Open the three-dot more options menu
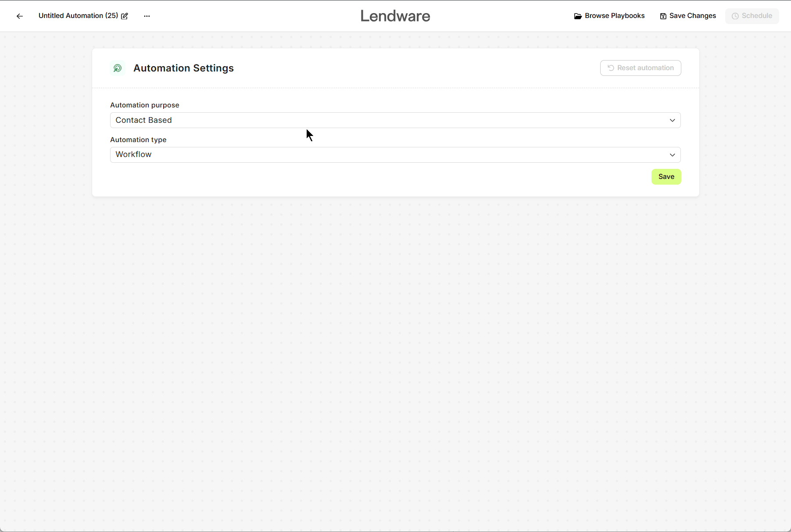Screen dimensions: 791x532 147,16
